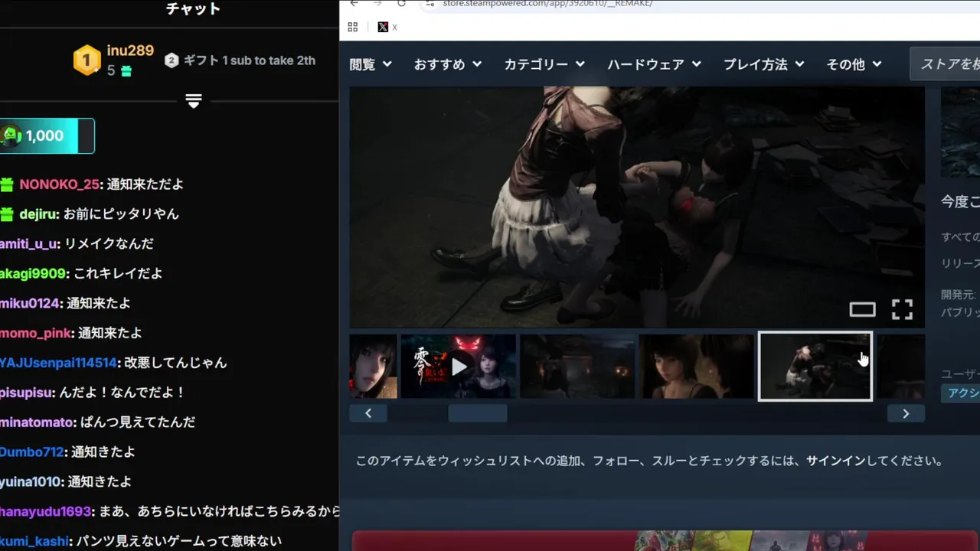The height and width of the screenshot is (551, 980).
Task: Click the theater mode rectangle icon
Action: [862, 309]
